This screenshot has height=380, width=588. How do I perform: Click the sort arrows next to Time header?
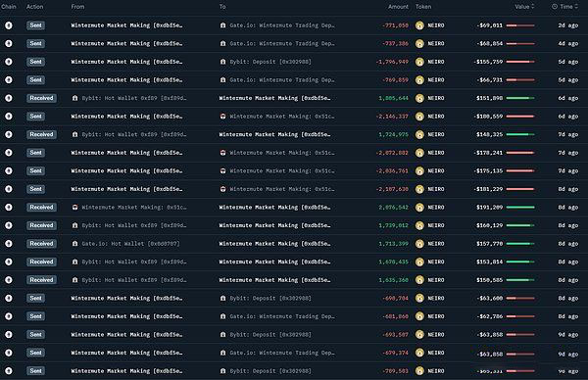pos(577,7)
